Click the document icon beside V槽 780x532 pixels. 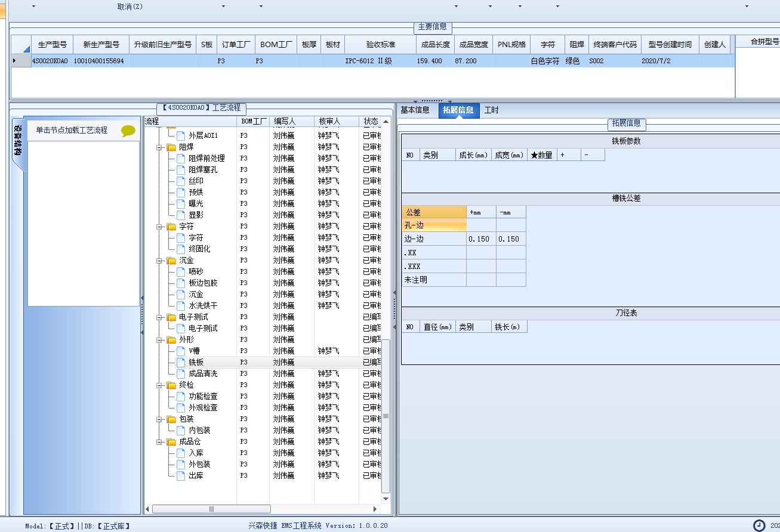[x=180, y=351]
